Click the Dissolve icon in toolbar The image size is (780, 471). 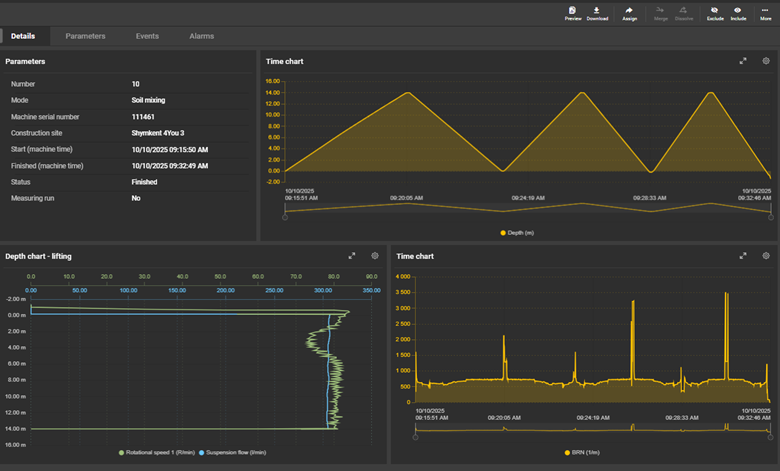(684, 10)
